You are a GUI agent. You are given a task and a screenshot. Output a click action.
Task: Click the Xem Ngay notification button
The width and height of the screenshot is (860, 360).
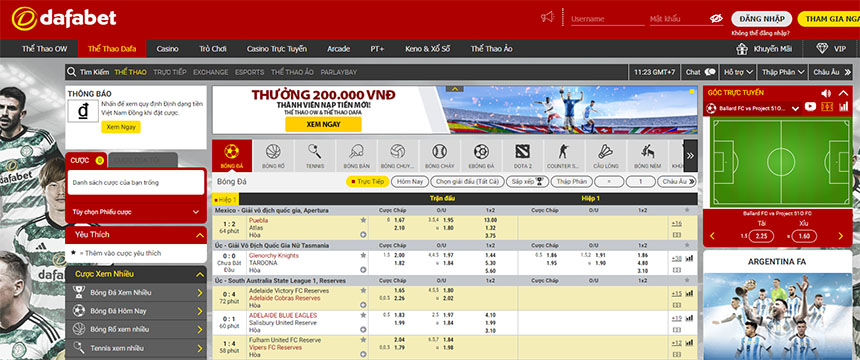pyautogui.click(x=121, y=127)
